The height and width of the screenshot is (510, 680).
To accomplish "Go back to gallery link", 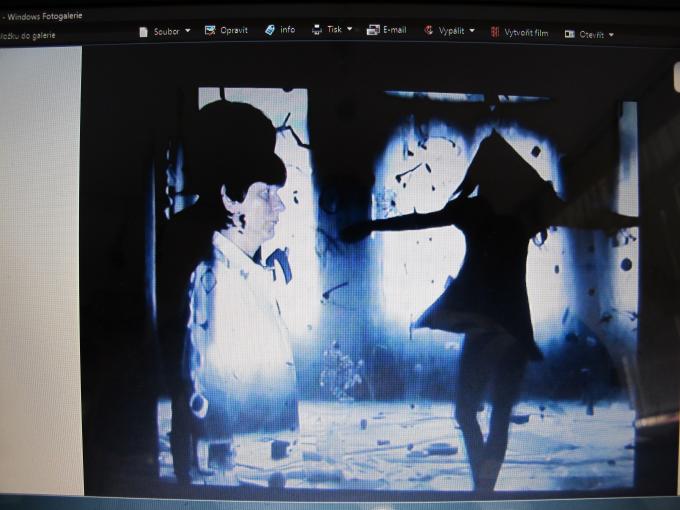I will pos(28,36).
